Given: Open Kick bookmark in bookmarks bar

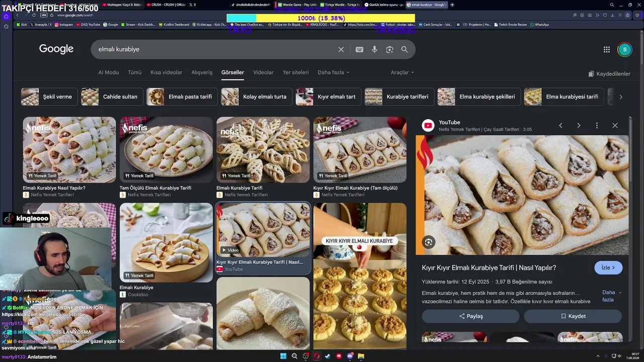Looking at the screenshot, I should tap(22, 25).
